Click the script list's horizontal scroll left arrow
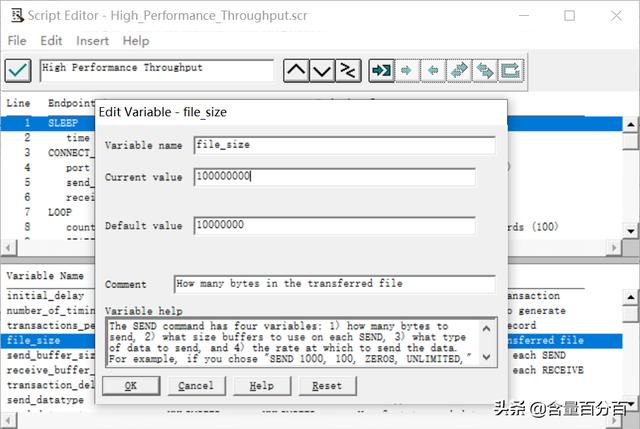This screenshot has height=429, width=640. 8,247
